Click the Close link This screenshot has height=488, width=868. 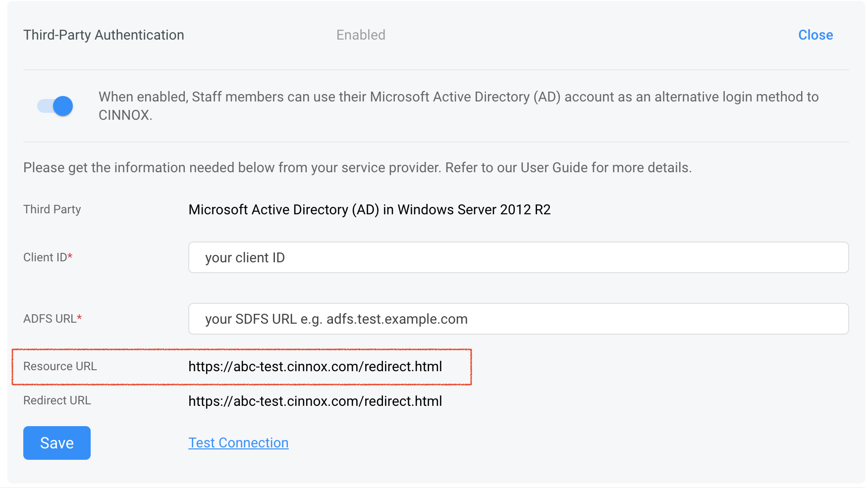[815, 35]
